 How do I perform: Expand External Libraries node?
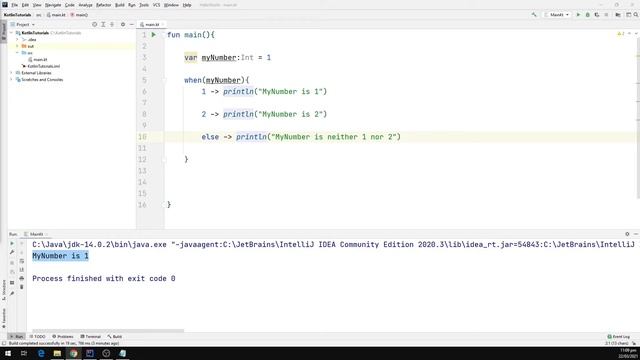tap(11, 73)
